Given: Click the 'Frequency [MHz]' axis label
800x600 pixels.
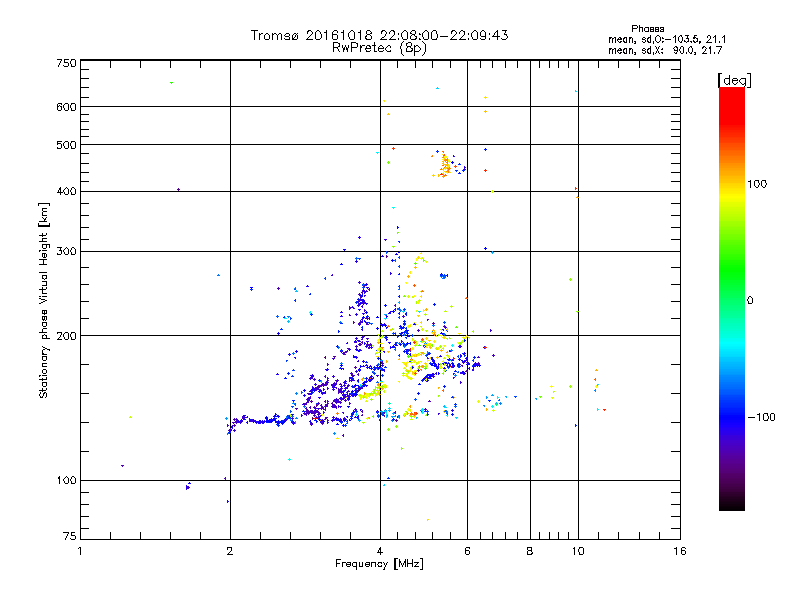Looking at the screenshot, I should (379, 564).
